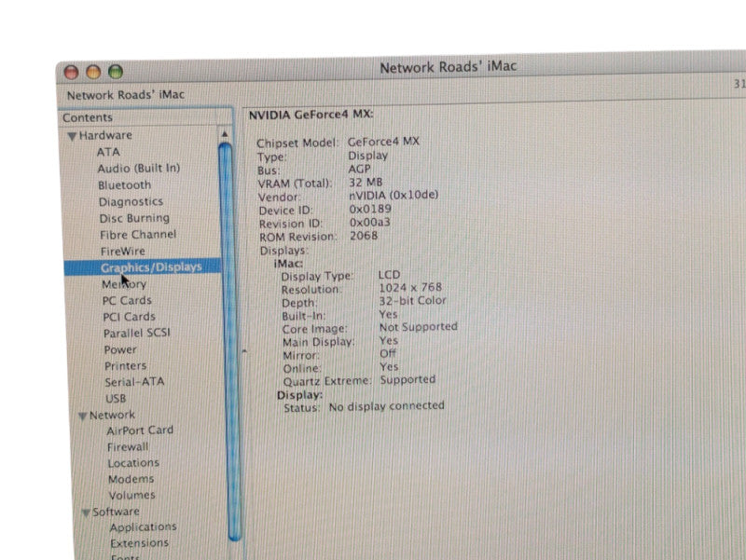Select Power in the Hardware list
The image size is (746, 560).
coord(120,349)
